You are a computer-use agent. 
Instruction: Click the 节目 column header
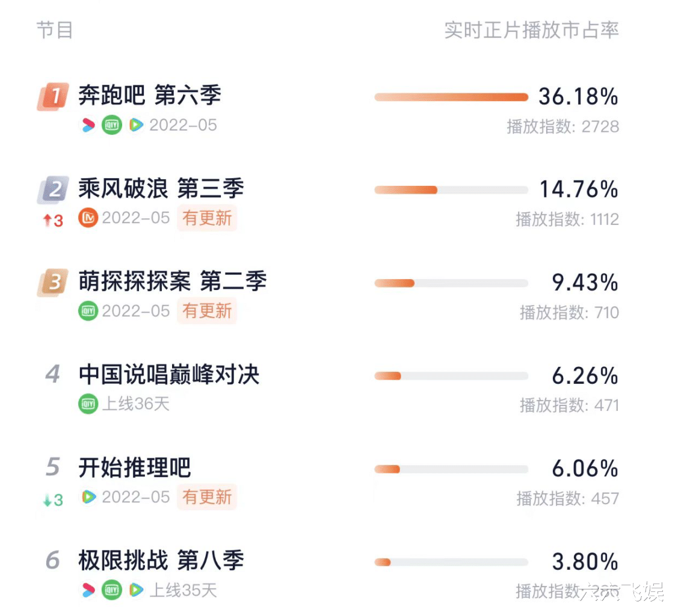click(55, 30)
